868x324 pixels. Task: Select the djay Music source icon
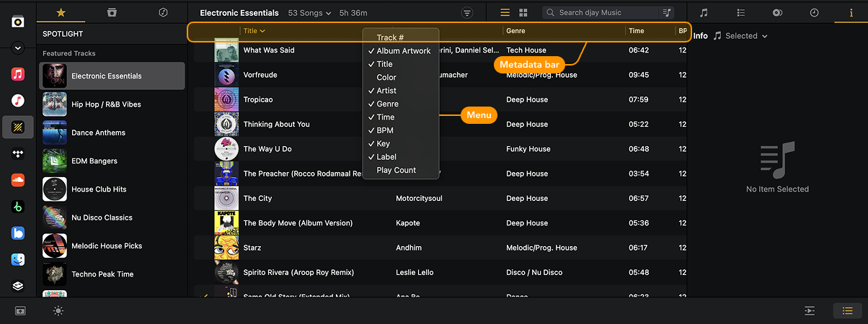tap(18, 127)
